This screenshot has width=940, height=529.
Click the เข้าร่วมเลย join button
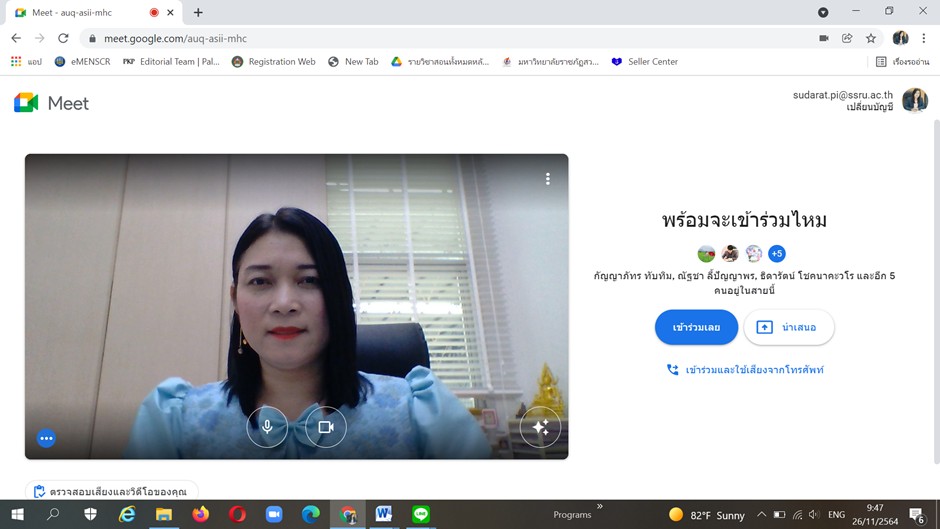click(696, 327)
